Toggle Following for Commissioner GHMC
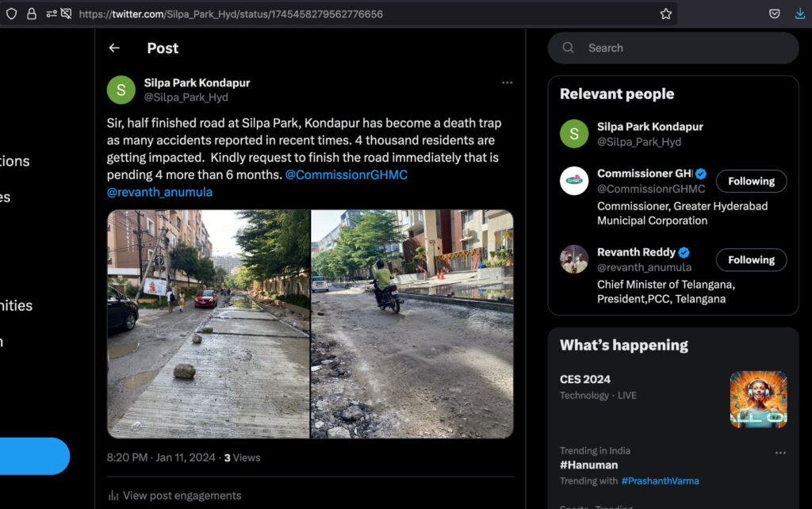The width and height of the screenshot is (812, 509). (751, 182)
